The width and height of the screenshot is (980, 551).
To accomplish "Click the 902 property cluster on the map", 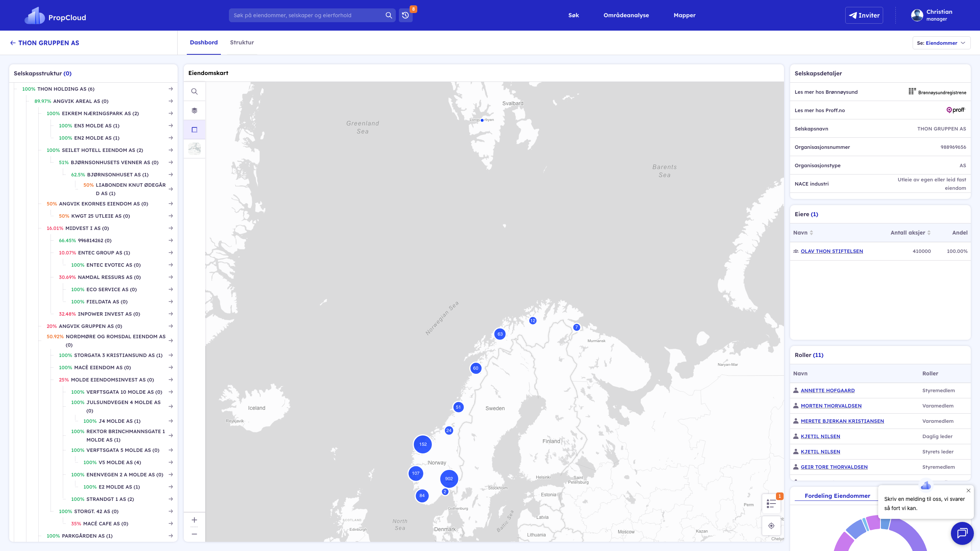I will coord(449,479).
